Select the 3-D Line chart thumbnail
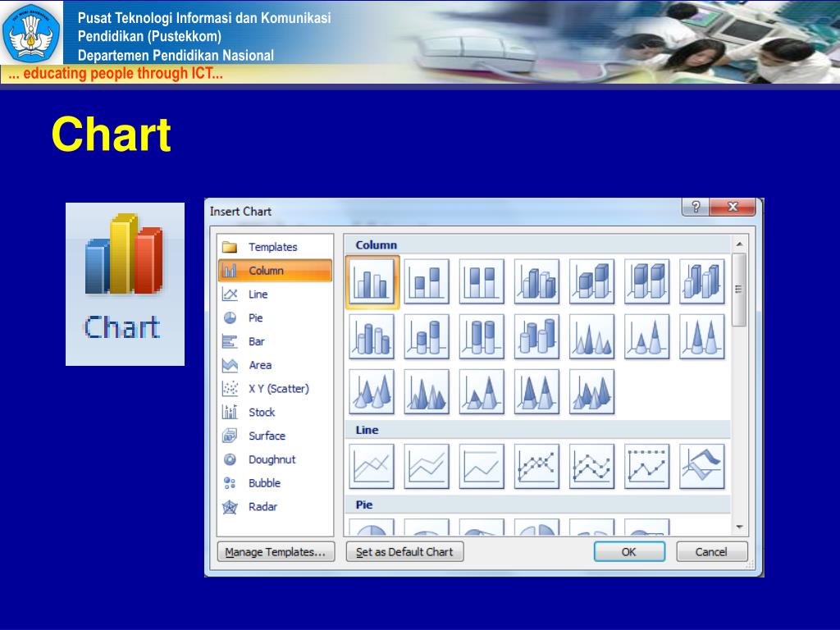Image resolution: width=840 pixels, height=630 pixels. point(702,467)
